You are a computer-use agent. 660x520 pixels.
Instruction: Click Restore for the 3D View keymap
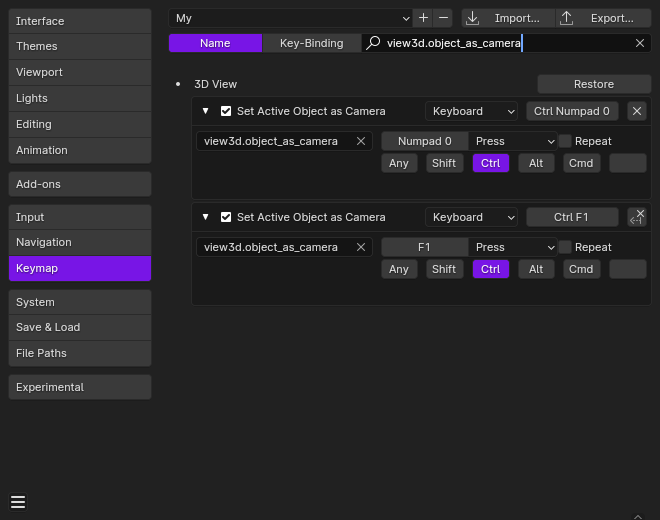point(594,84)
